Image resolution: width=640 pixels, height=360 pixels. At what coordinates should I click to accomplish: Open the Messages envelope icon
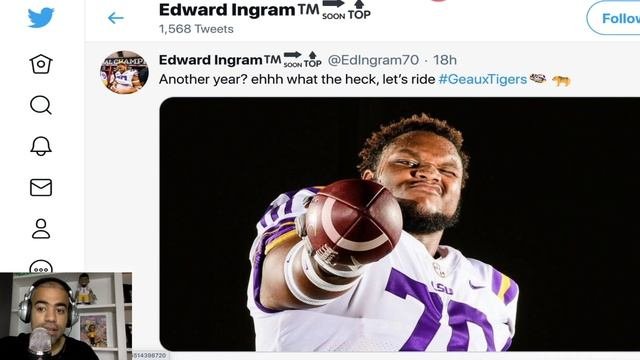tap(41, 187)
